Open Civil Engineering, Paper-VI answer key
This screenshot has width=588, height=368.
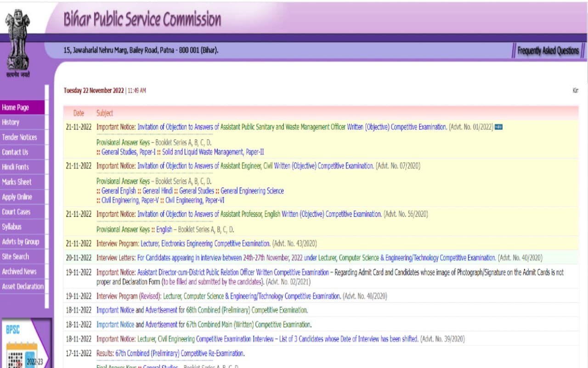click(195, 201)
